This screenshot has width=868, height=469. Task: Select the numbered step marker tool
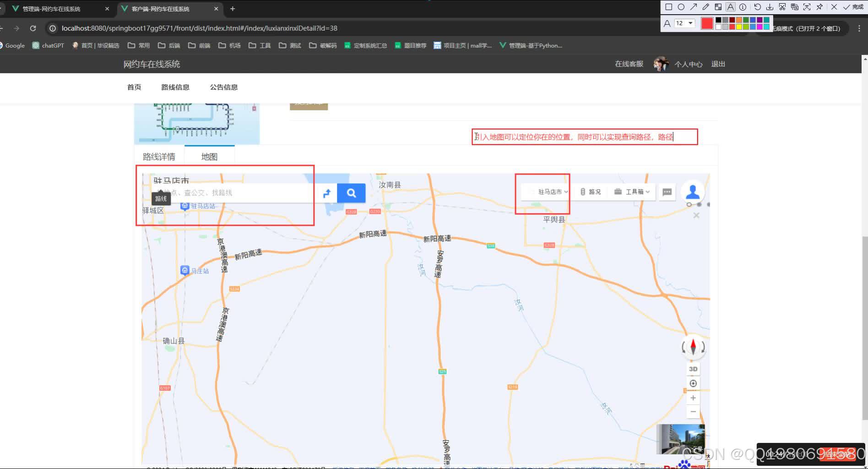(743, 7)
